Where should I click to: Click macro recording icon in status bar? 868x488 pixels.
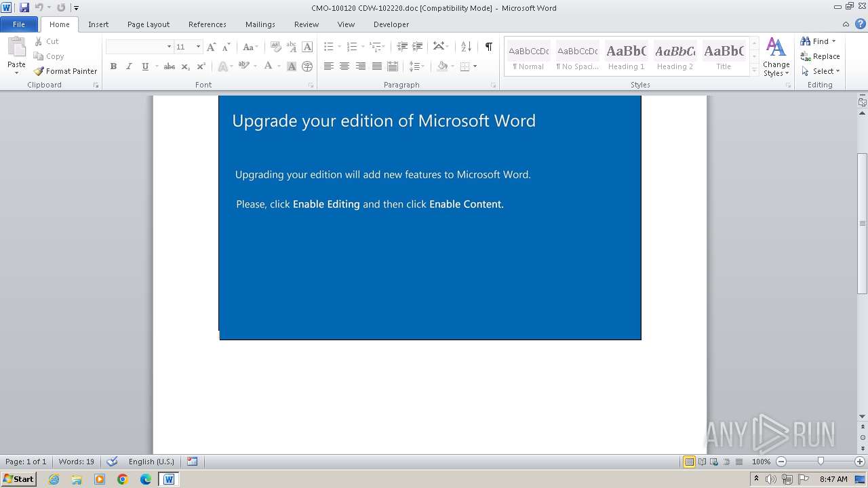[x=193, y=462]
